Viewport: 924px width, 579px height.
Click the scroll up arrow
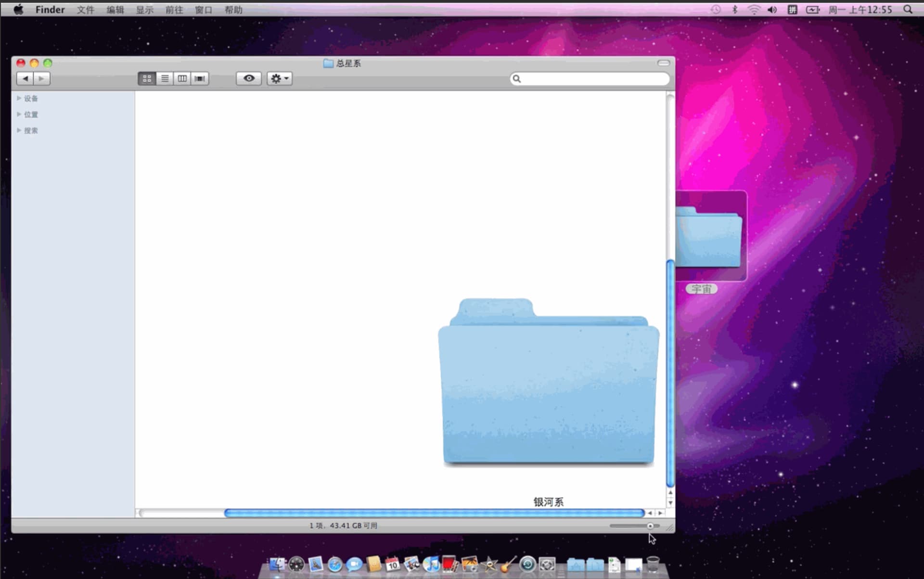point(670,493)
